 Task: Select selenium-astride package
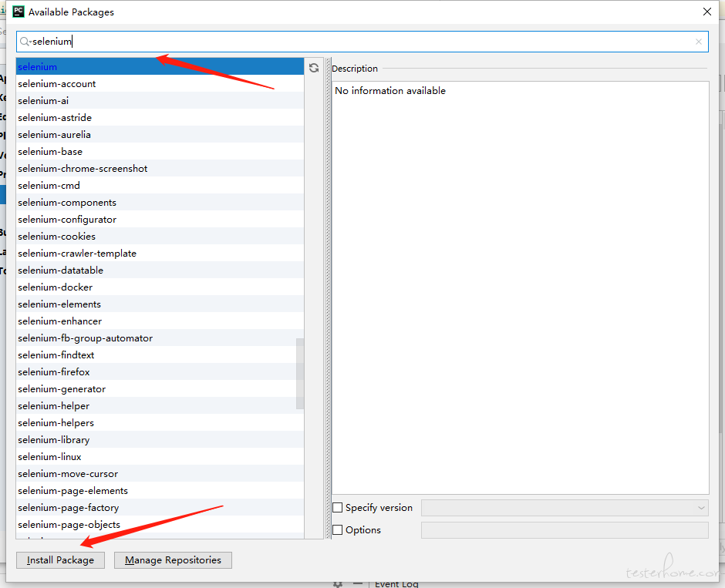tap(160, 117)
